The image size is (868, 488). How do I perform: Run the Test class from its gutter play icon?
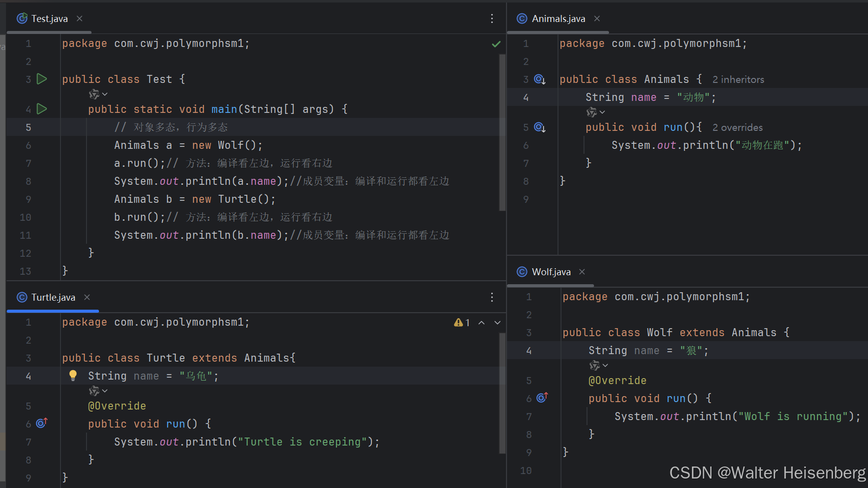click(x=42, y=79)
